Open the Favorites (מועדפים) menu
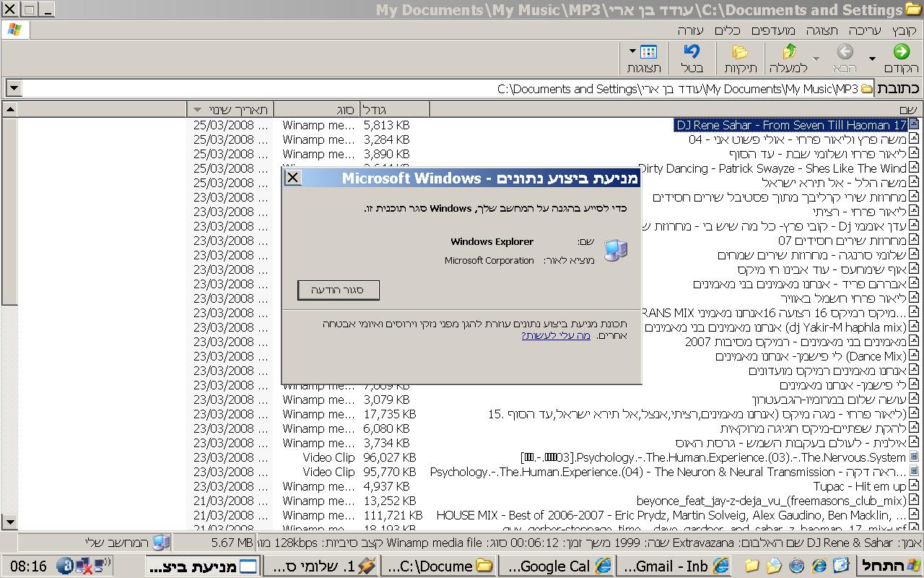The image size is (924, 578). click(x=773, y=30)
